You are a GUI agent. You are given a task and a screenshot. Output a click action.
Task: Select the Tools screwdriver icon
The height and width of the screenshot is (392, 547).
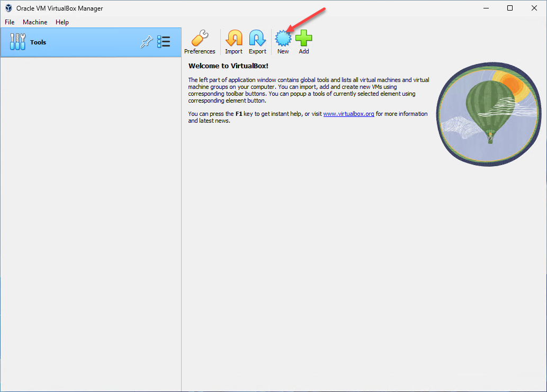(18, 42)
